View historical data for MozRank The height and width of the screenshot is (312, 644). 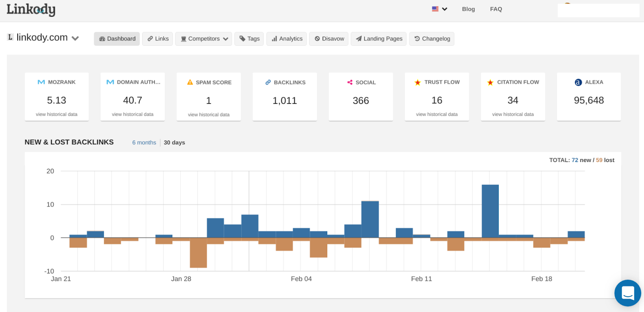[56, 114]
